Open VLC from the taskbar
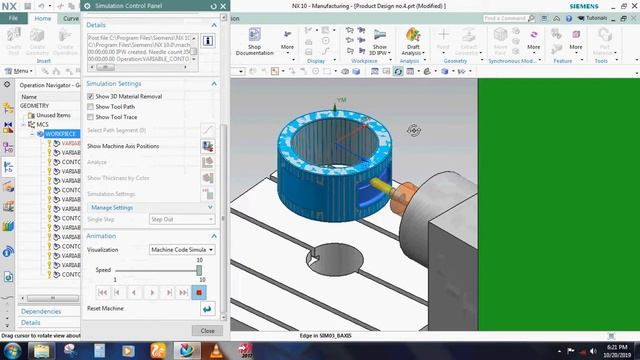 [216, 351]
